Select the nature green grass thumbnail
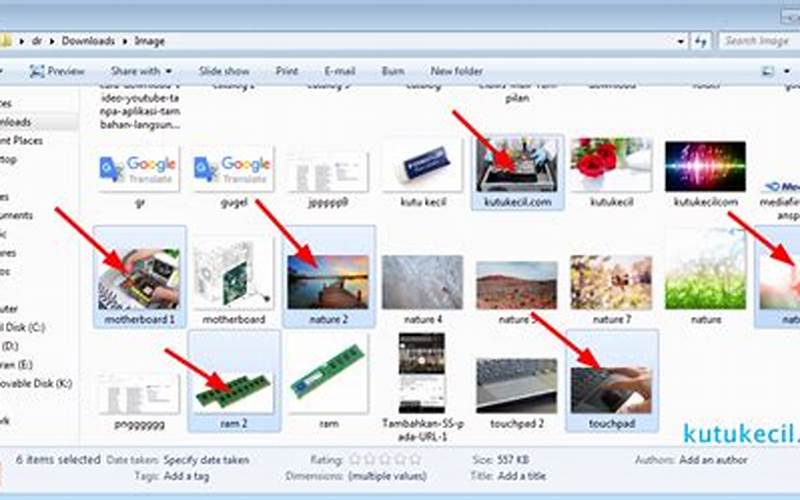 706,268
